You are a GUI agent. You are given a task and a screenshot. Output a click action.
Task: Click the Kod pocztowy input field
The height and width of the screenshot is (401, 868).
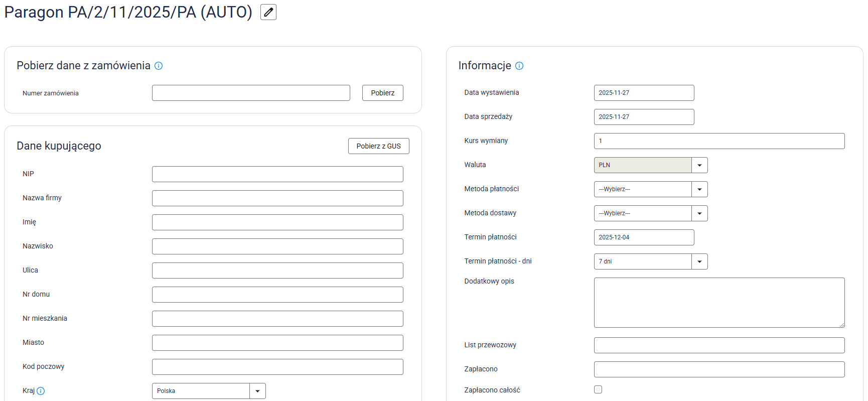click(x=277, y=367)
